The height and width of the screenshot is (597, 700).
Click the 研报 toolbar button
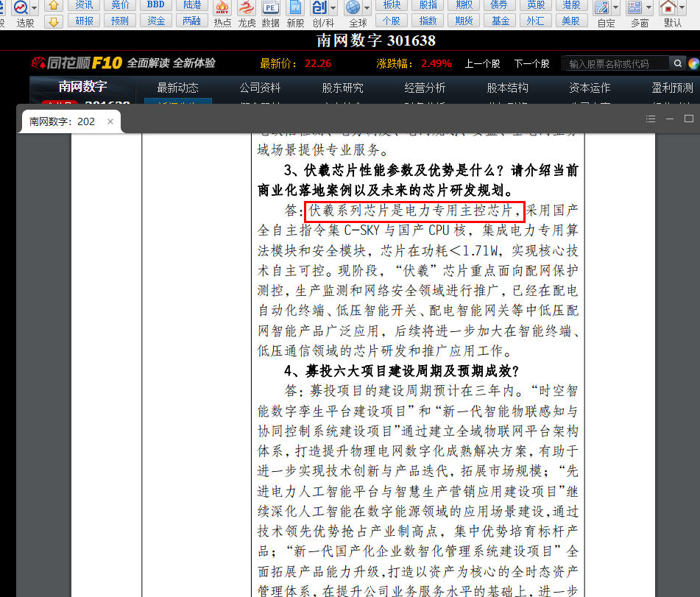84,21
